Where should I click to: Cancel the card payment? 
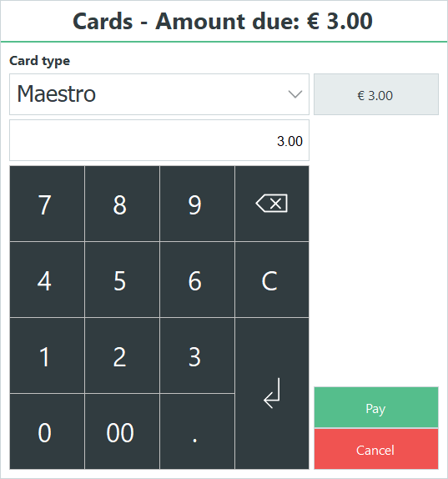tap(376, 449)
